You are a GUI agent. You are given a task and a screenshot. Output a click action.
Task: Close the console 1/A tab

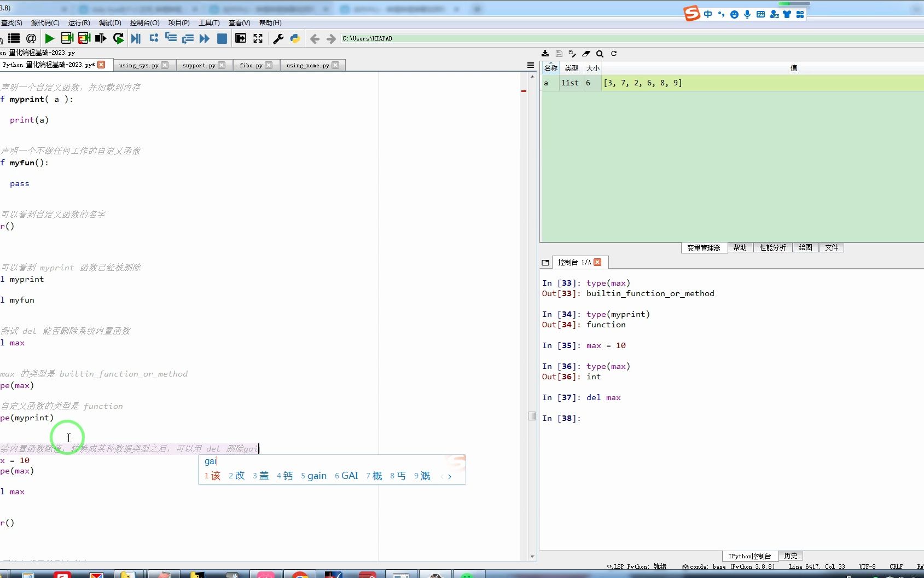click(x=597, y=262)
